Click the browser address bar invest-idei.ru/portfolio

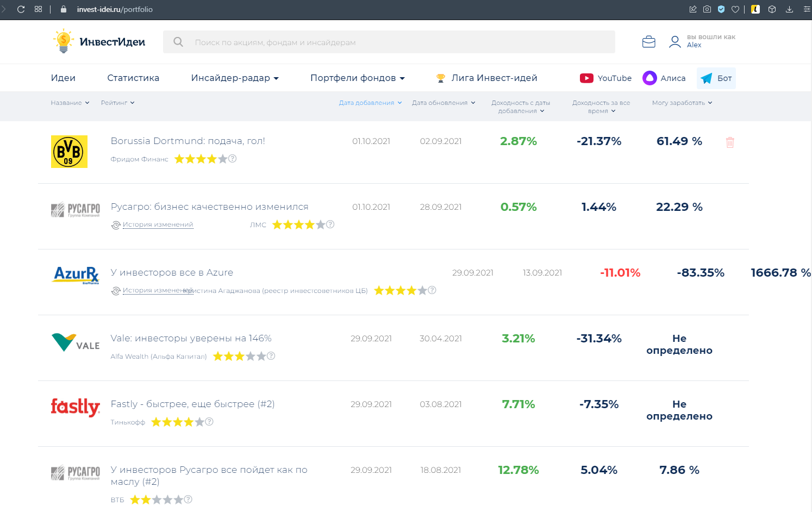115,9
